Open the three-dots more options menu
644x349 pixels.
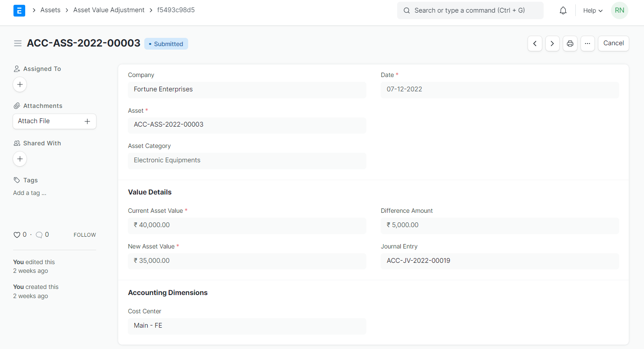pos(587,44)
